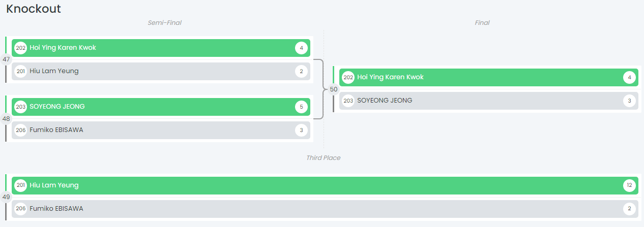Click seed badge 201 in the first semi-final
This screenshot has width=644, height=227.
pyautogui.click(x=21, y=72)
